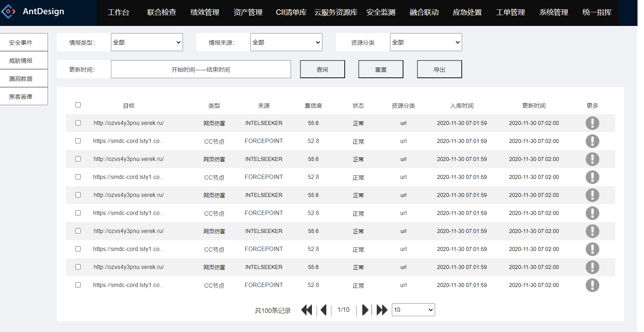Image resolution: width=644 pixels, height=332 pixels.
Task: Click the 置信度 column header
Action: (313, 106)
